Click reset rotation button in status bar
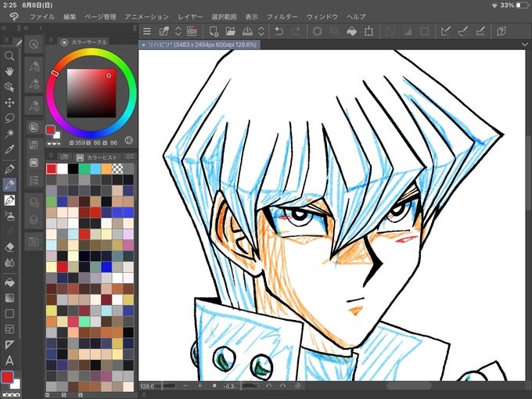Viewport: 532px width, 399px height. point(297,386)
